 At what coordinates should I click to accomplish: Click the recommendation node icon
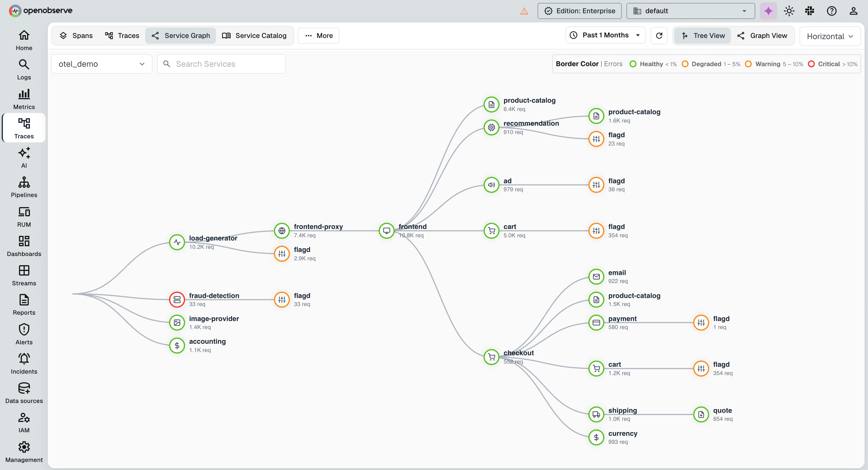pyautogui.click(x=491, y=127)
